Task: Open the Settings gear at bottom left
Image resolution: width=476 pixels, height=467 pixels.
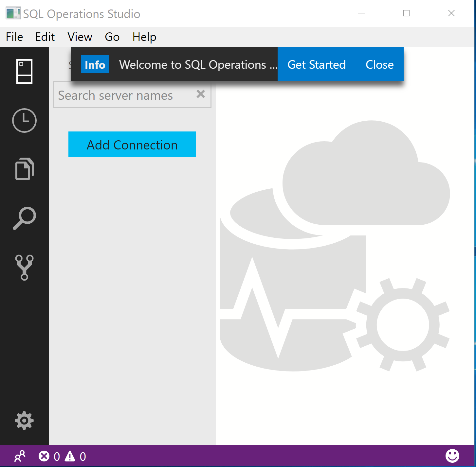Action: pos(24,421)
